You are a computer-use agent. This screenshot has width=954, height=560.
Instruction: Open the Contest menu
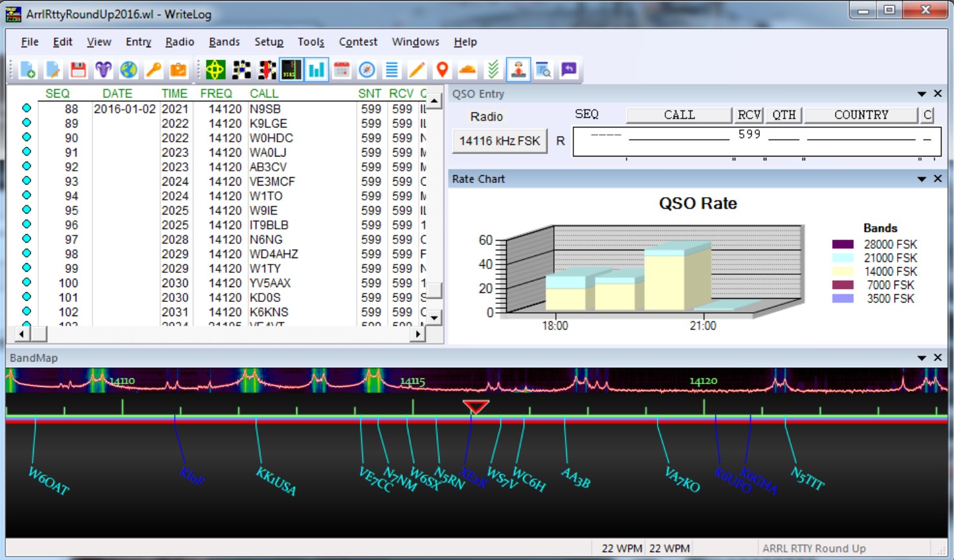[358, 42]
